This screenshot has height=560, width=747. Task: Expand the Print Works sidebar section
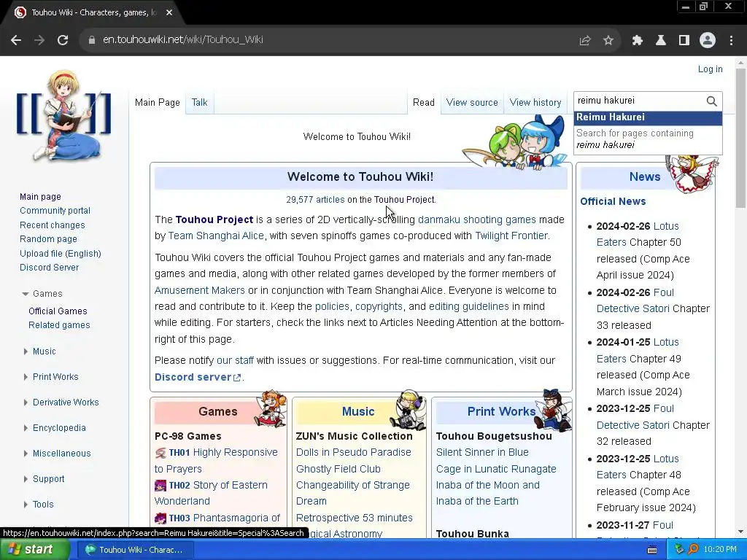coord(26,377)
